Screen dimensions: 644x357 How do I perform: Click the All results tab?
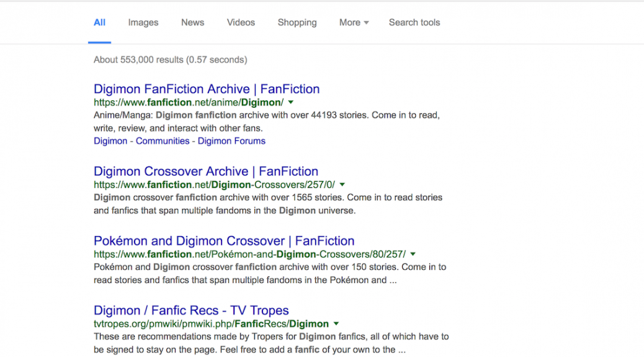coord(99,22)
